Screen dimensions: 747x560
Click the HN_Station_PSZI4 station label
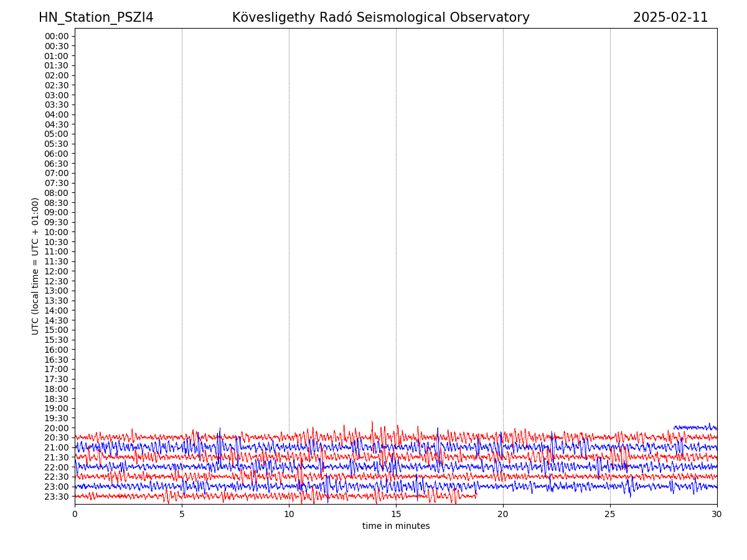96,18
